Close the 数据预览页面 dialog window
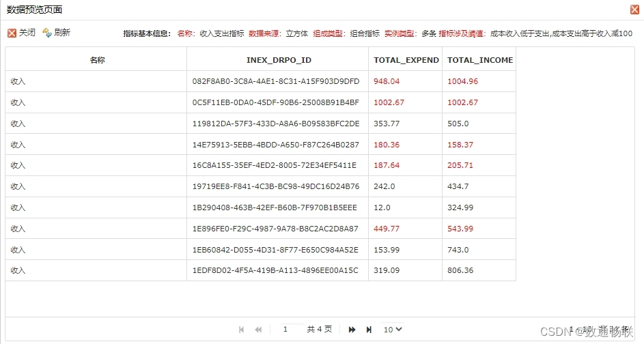 pos(634,10)
